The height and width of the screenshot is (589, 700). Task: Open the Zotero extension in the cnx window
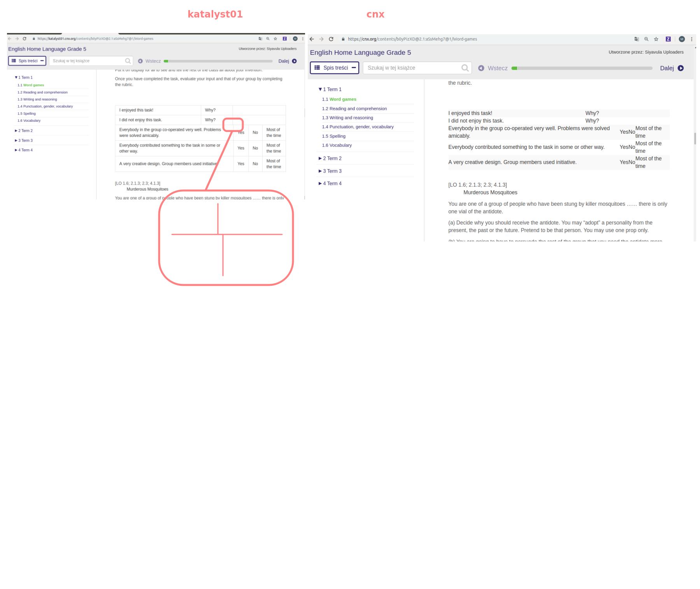click(x=668, y=39)
